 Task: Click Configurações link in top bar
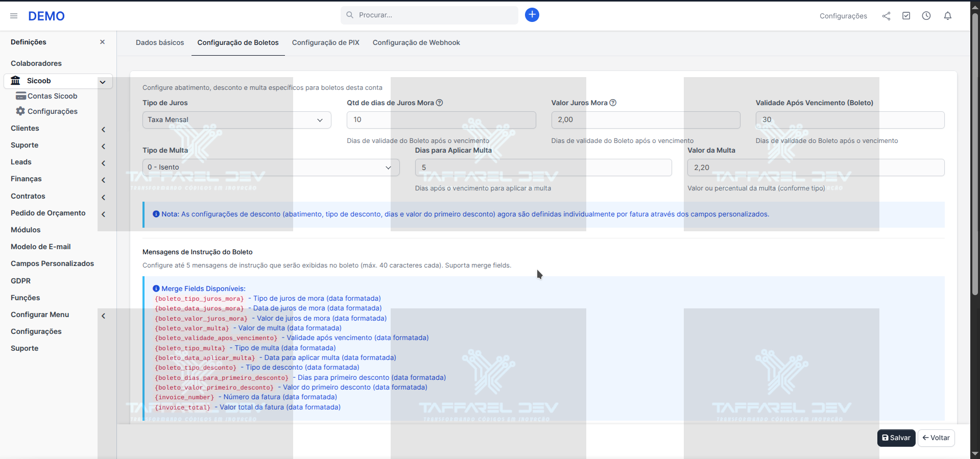(843, 16)
